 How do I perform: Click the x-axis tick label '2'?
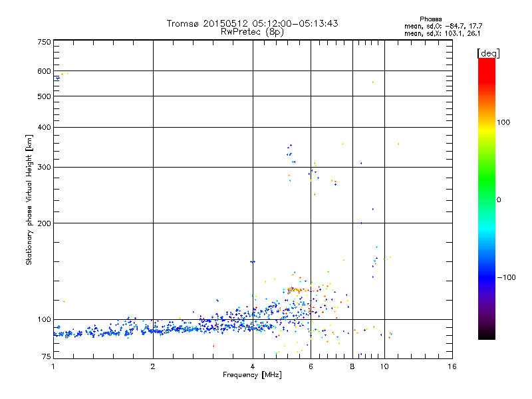153,366
